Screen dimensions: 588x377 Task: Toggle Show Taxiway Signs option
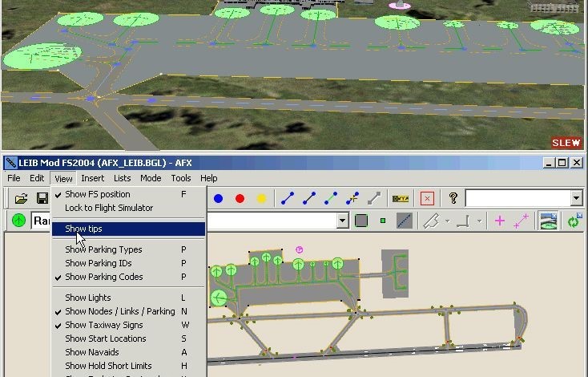[104, 325]
